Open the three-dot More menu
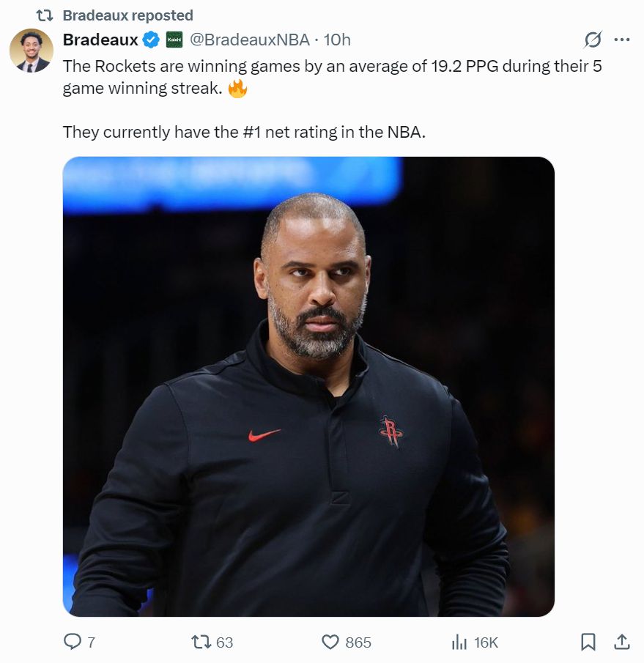This screenshot has height=663, width=644. [x=621, y=40]
